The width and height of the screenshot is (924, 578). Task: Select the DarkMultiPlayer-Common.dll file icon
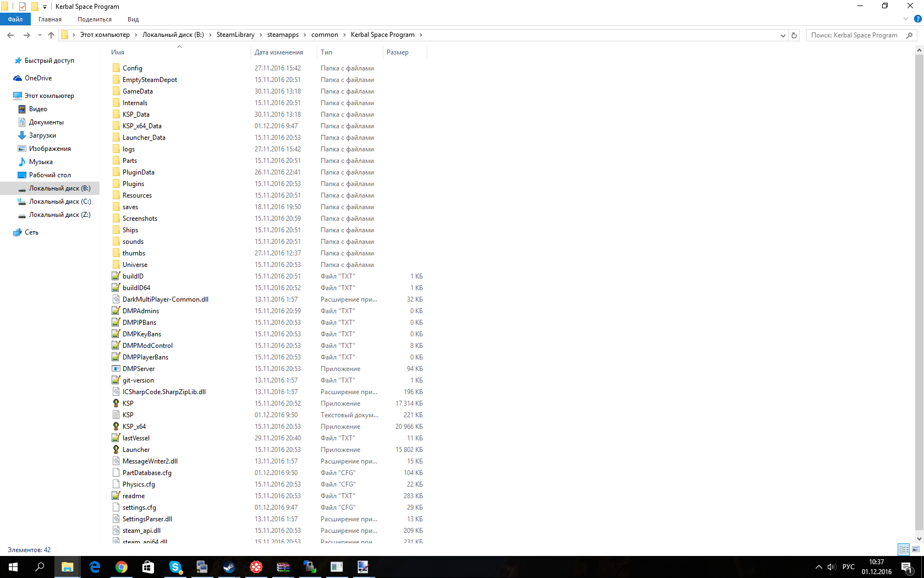(x=116, y=299)
